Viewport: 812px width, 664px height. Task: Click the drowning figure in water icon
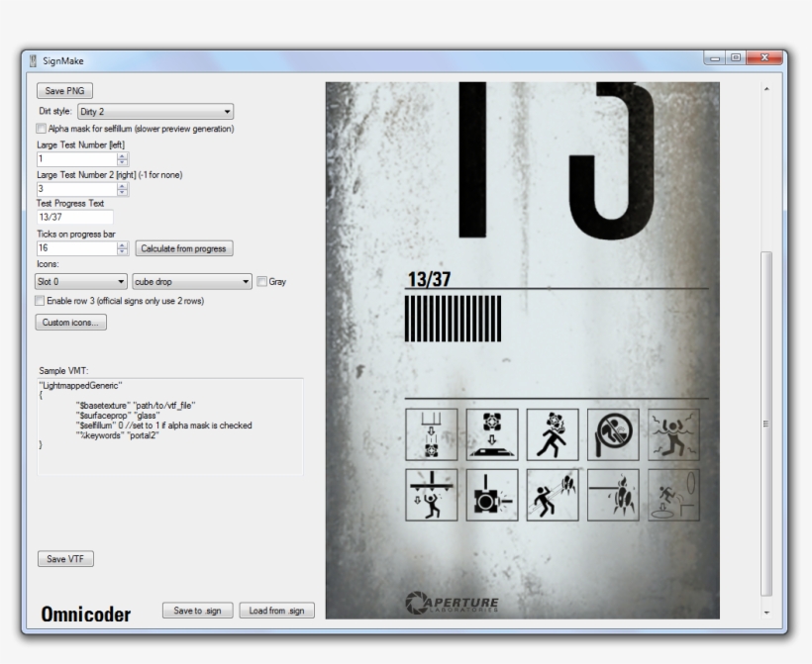pyautogui.click(x=673, y=434)
